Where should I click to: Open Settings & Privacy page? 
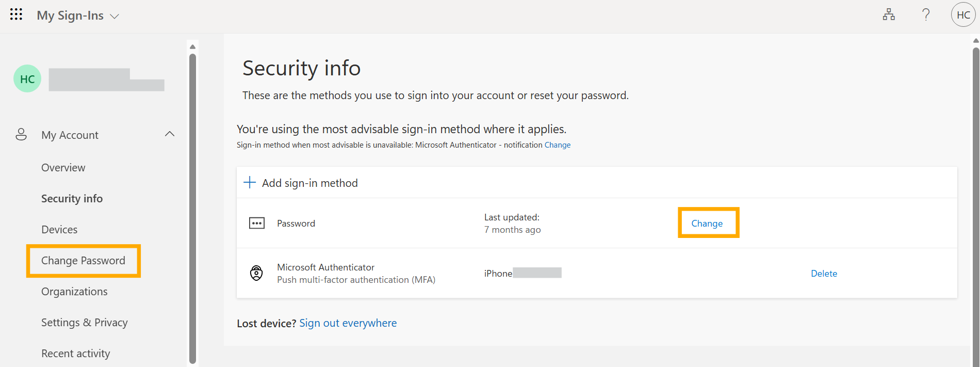[x=85, y=323]
